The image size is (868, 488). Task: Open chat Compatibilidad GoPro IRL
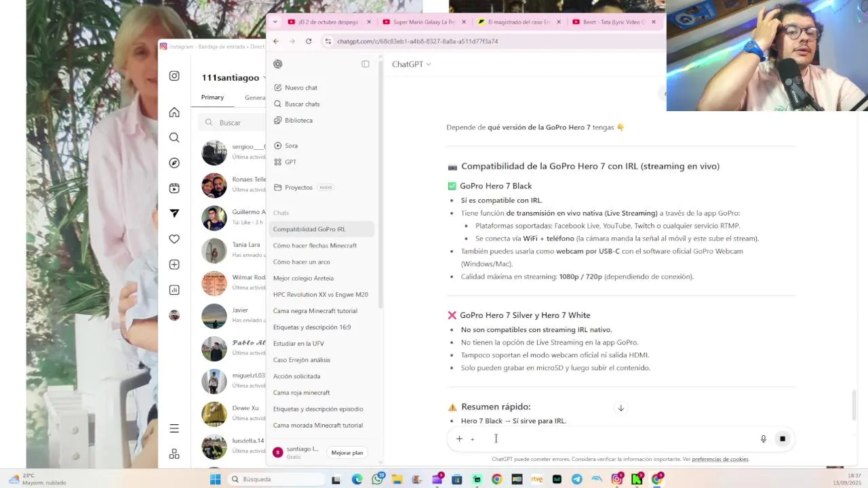(x=322, y=229)
